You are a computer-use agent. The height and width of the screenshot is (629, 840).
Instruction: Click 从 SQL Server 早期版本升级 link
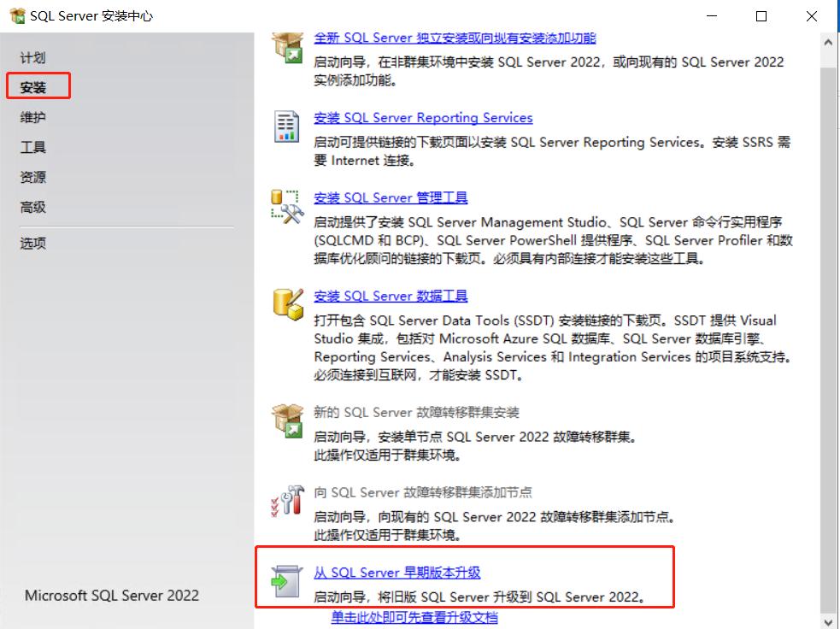pyautogui.click(x=397, y=573)
